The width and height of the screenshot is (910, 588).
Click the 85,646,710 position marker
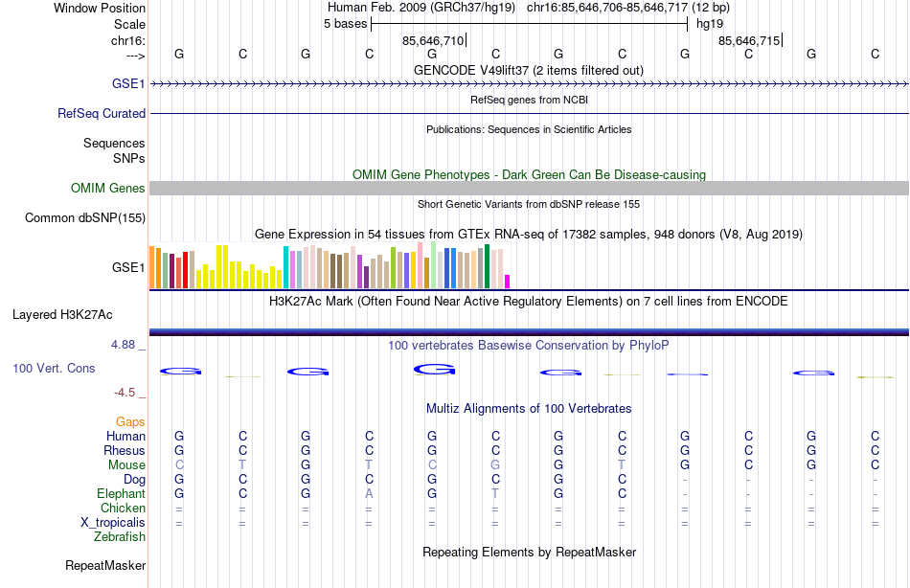pyautogui.click(x=433, y=40)
